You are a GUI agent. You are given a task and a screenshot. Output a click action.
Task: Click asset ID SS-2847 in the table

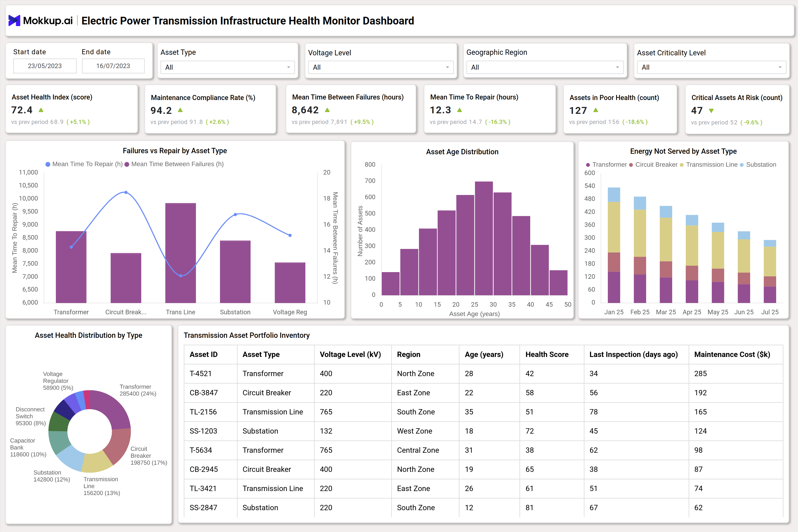pos(203,508)
